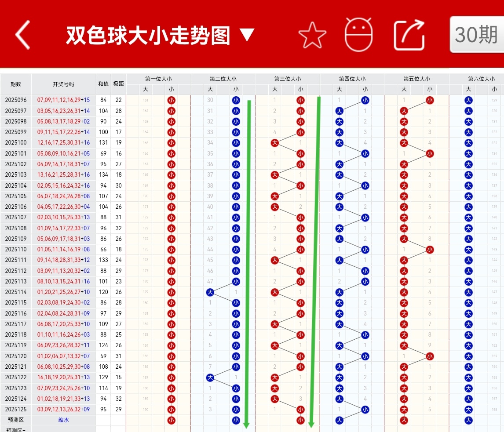Screen dimensions: 504x432
Task: Toggle the 大 column header under 第五位大小
Action: 404,89
